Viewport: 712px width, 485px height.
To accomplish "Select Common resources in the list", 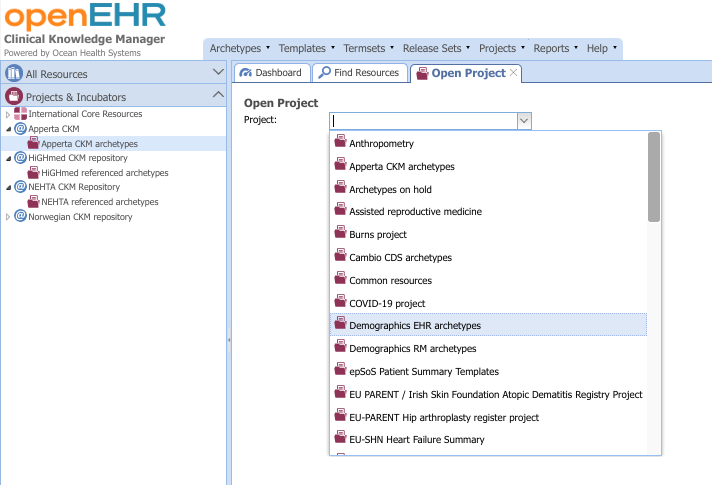I will (x=488, y=280).
